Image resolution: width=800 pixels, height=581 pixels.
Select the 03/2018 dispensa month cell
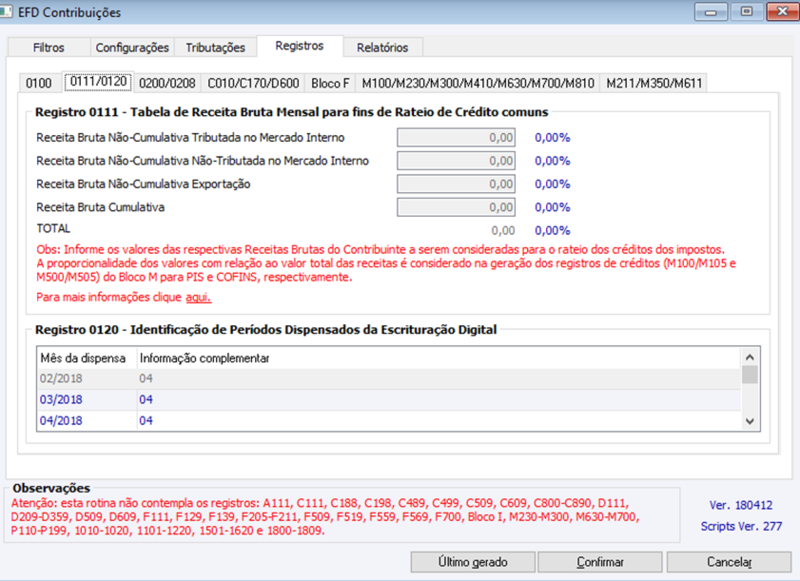pos(86,399)
